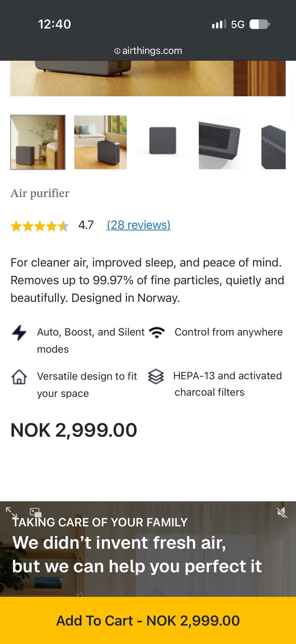
Task: Tap the house versatile design icon
Action: (x=19, y=377)
